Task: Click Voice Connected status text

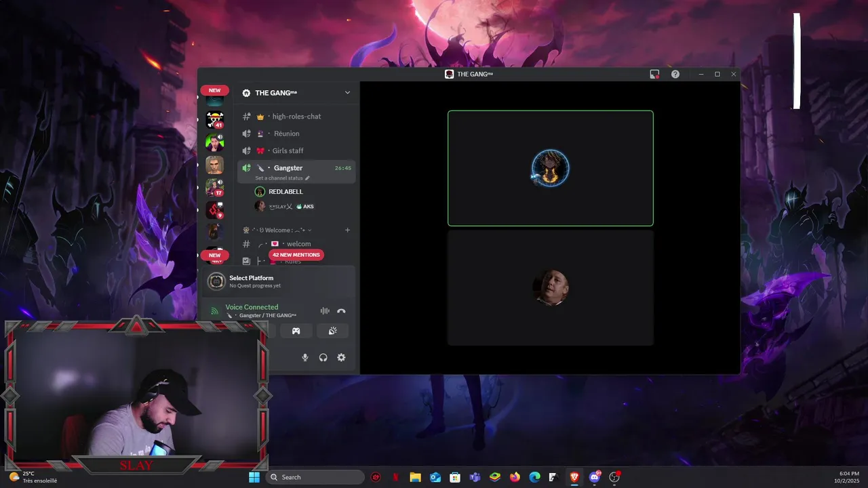Action: click(x=252, y=307)
